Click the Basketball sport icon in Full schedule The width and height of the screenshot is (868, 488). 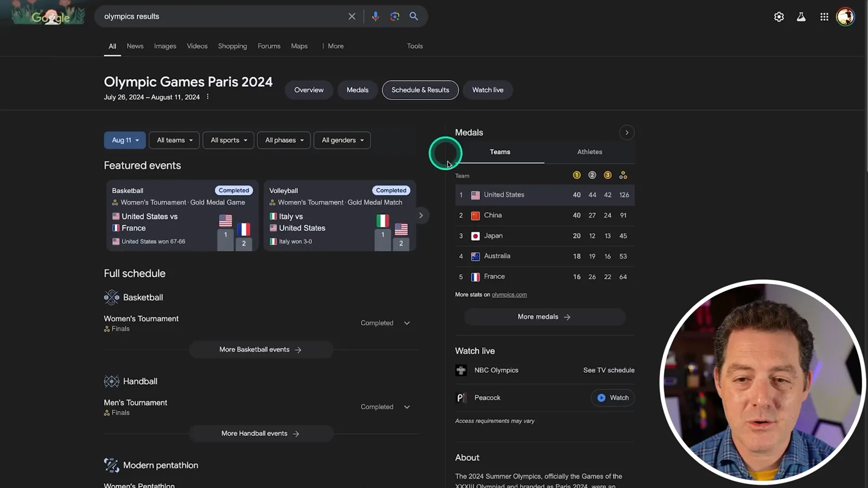click(x=111, y=297)
